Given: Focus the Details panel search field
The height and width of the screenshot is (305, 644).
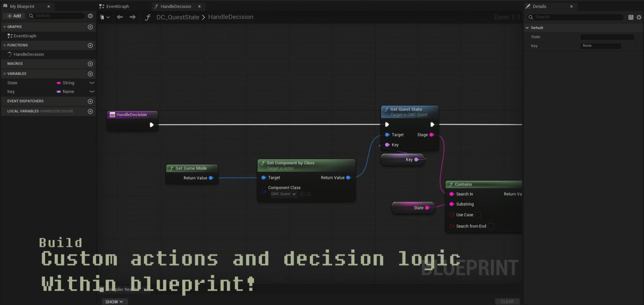Looking at the screenshot, I should [x=576, y=17].
